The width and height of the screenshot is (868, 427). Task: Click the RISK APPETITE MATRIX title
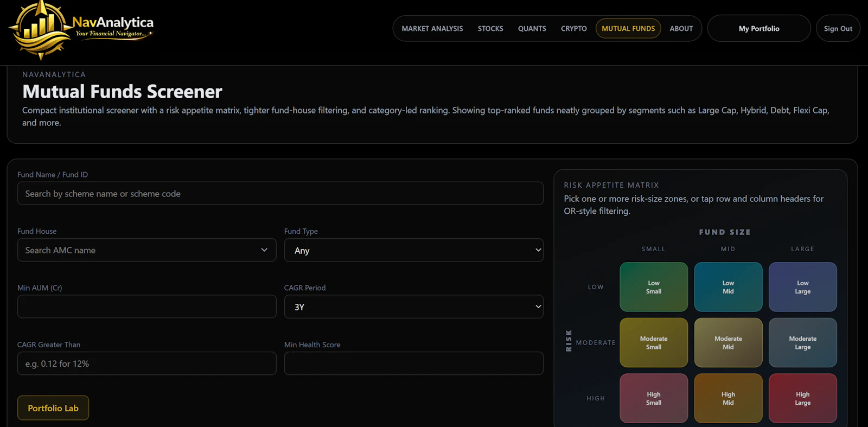pos(611,185)
